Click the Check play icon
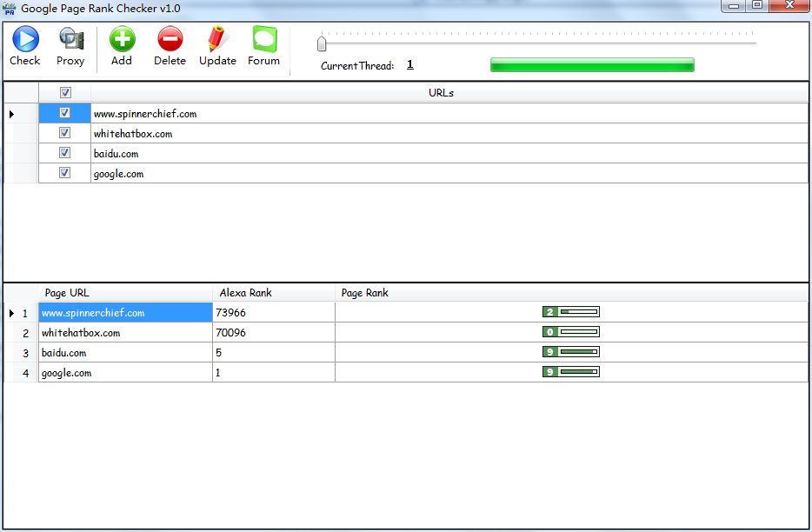The width and height of the screenshot is (812, 532). pos(24,40)
